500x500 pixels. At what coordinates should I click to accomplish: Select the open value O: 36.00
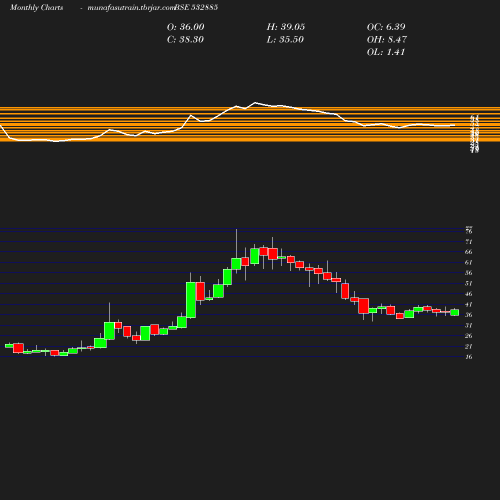click(x=185, y=27)
